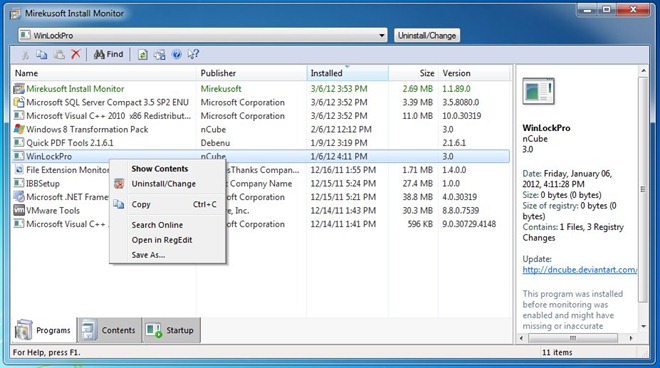Open the blue Help icon
The width and height of the screenshot is (660, 368).
pos(177,54)
